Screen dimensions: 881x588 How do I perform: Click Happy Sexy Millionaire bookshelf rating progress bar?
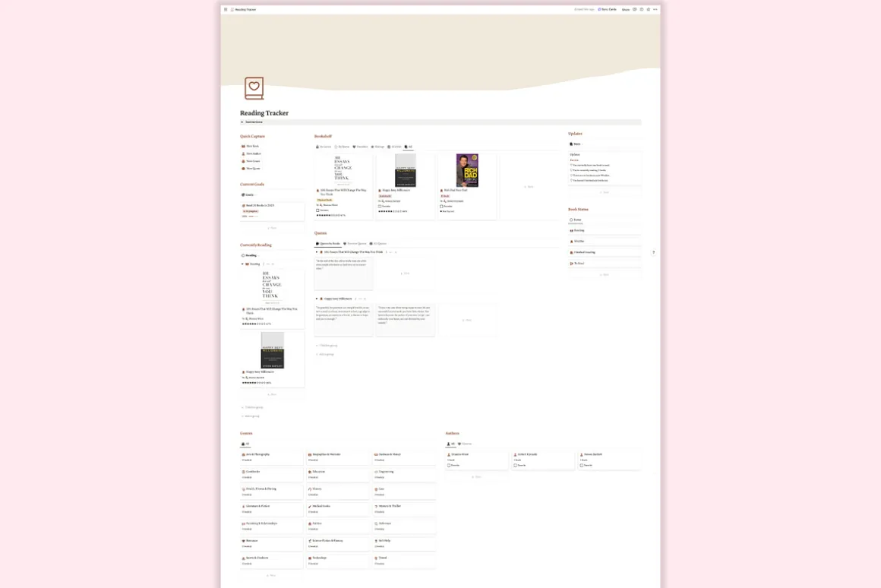pos(392,210)
